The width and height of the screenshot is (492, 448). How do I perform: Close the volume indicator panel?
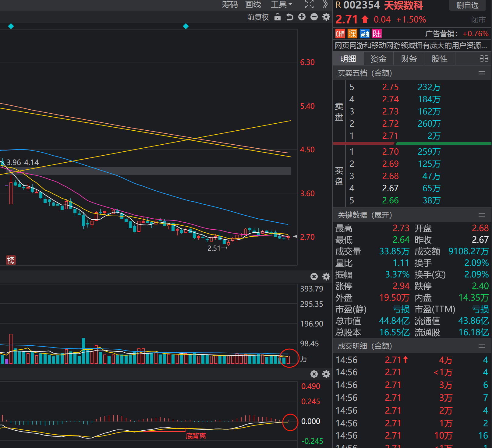pos(314,277)
